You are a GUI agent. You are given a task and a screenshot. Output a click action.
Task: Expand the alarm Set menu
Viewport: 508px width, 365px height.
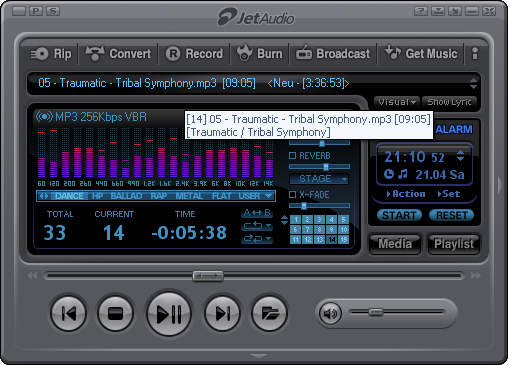449,194
